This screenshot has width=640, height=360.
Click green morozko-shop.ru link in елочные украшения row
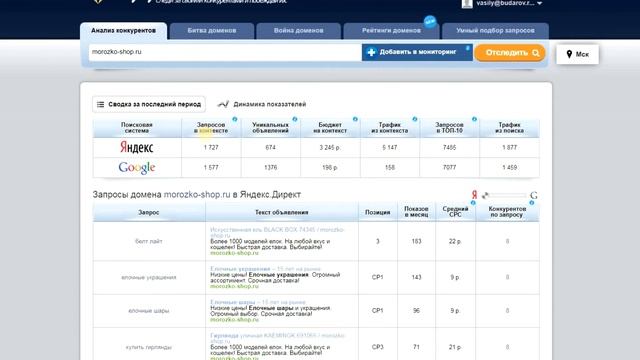[234, 286]
